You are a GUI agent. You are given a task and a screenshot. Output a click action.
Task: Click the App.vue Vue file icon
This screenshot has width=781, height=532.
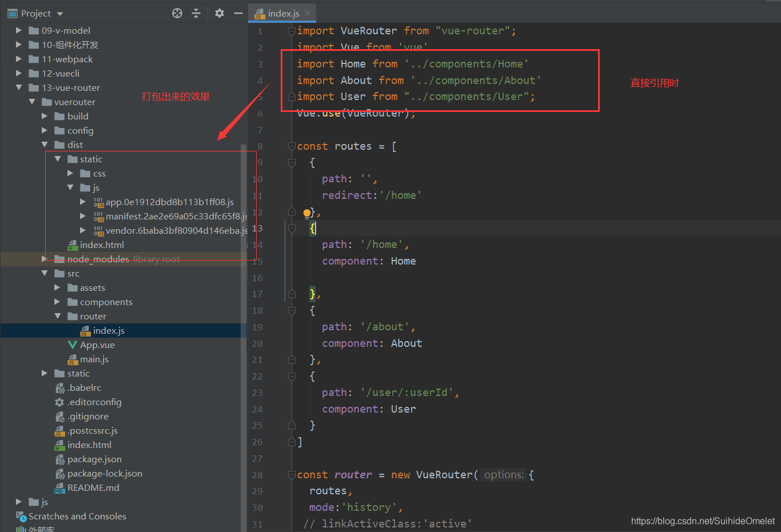(x=73, y=345)
